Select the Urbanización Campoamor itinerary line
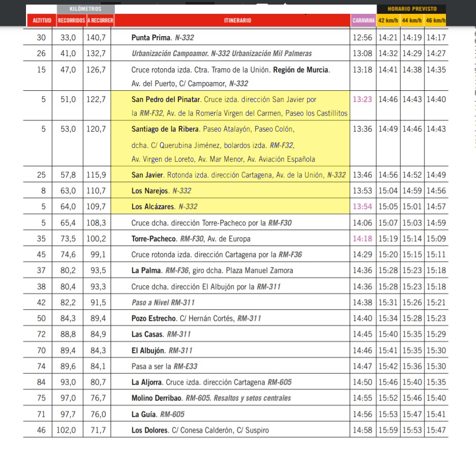 (222, 54)
